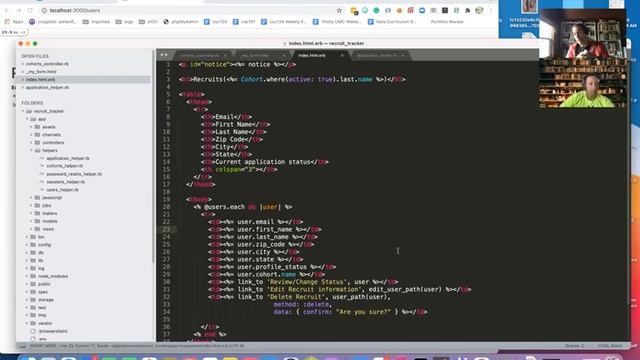Click the storage folder icon
Viewport: 640px width, 360px height.
pos(33,300)
